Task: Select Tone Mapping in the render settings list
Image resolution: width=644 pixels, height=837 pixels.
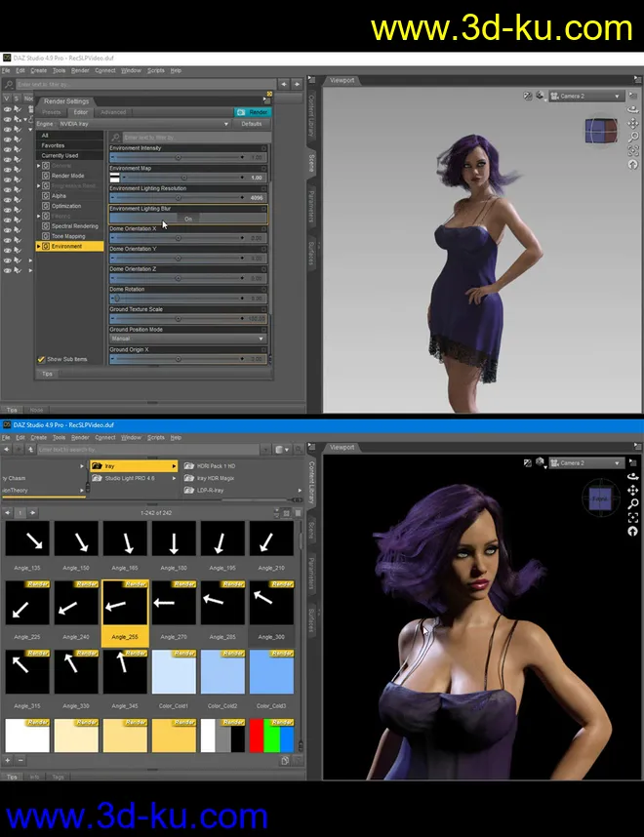Action: (68, 236)
